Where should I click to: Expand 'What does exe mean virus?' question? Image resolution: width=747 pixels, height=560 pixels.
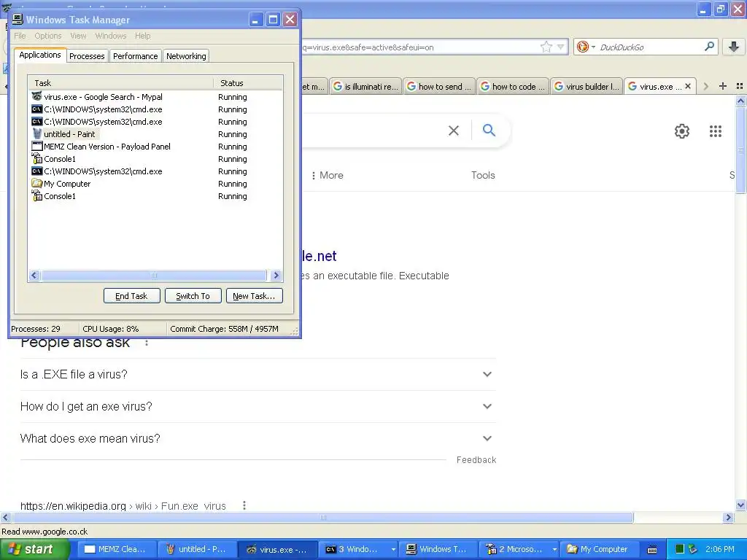(258, 438)
